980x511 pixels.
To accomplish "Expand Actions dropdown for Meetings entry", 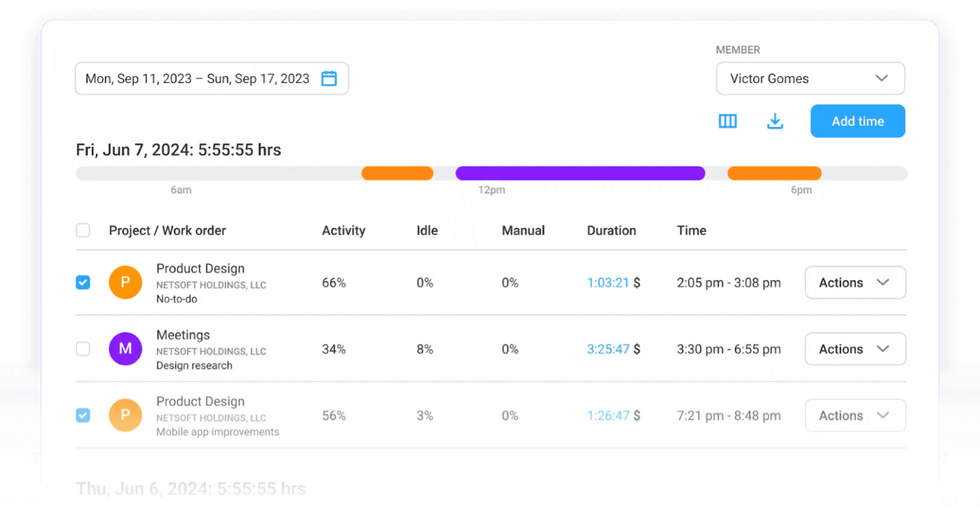I will [855, 349].
